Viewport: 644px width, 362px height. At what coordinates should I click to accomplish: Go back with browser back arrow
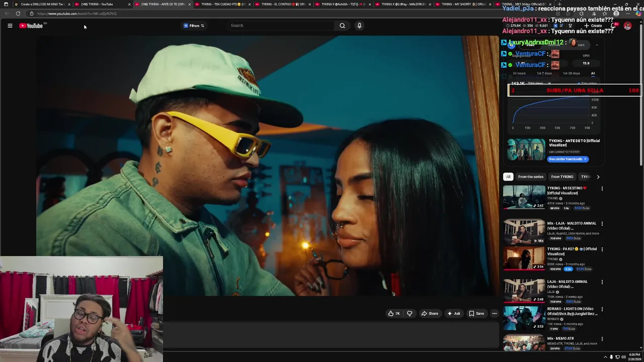[x=6, y=14]
